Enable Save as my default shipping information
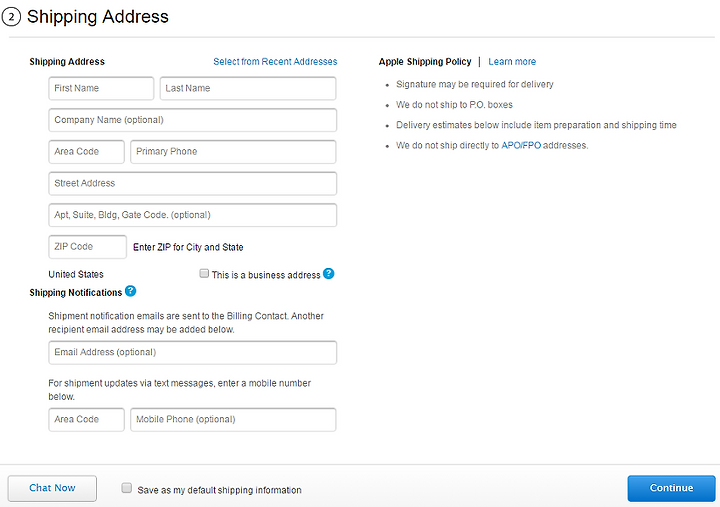 click(127, 488)
